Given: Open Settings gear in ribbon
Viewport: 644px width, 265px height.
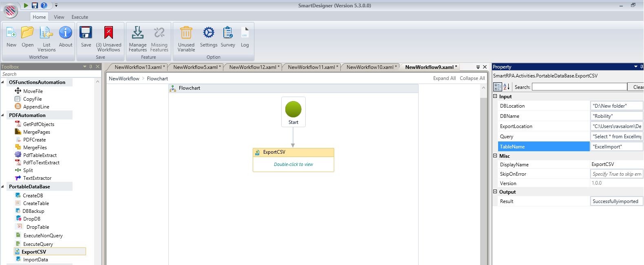Looking at the screenshot, I should [209, 33].
